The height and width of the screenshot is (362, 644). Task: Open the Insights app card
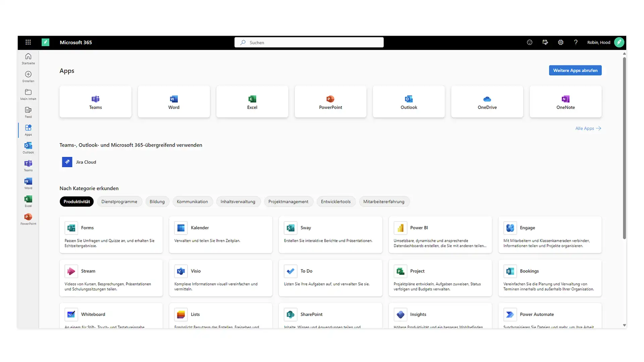click(440, 316)
